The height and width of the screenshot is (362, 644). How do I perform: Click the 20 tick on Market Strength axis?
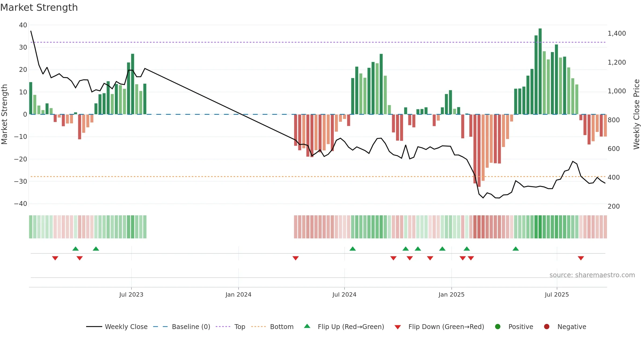pos(23,70)
